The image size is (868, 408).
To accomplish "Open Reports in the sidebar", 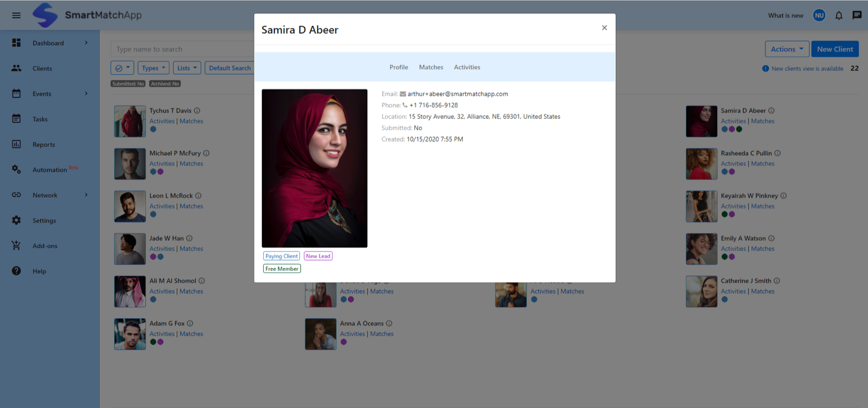I will (43, 145).
